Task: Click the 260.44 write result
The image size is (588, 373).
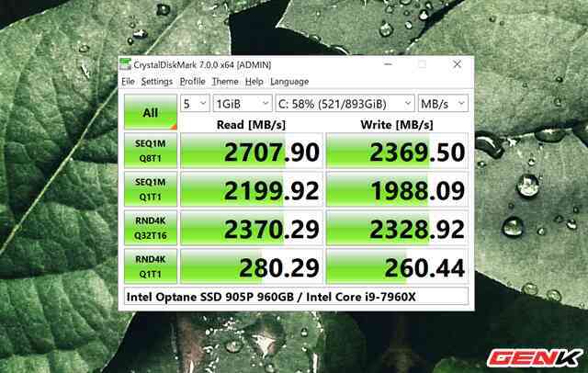Action: (397, 266)
